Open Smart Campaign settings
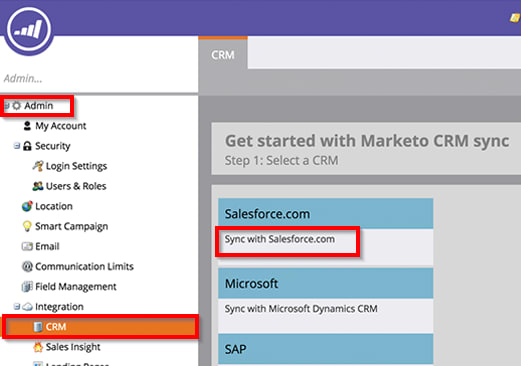 (x=72, y=226)
